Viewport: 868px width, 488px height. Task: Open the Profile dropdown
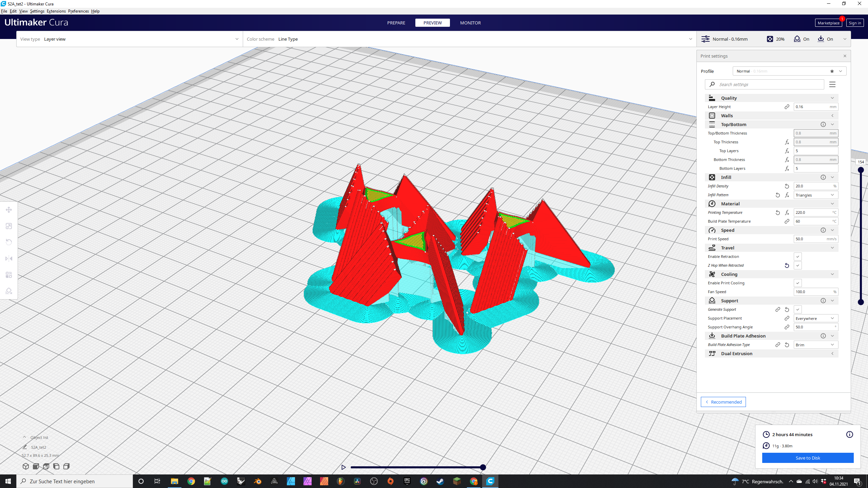(x=789, y=71)
